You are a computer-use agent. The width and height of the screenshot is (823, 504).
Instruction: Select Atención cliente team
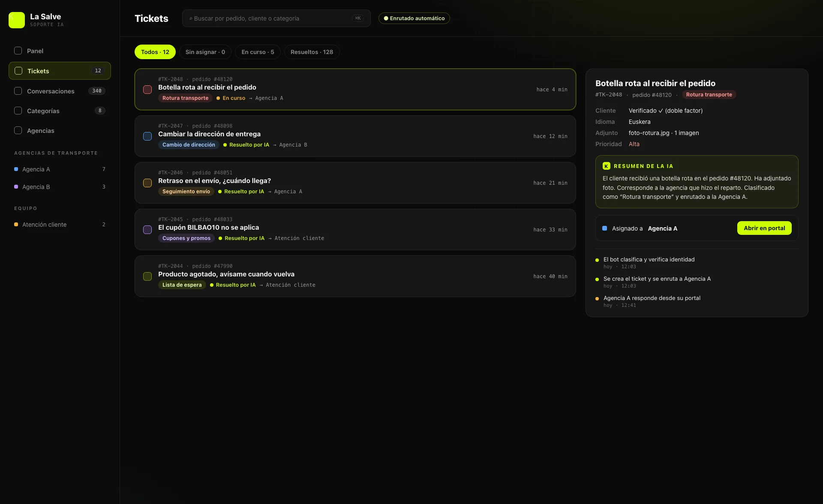[60, 225]
